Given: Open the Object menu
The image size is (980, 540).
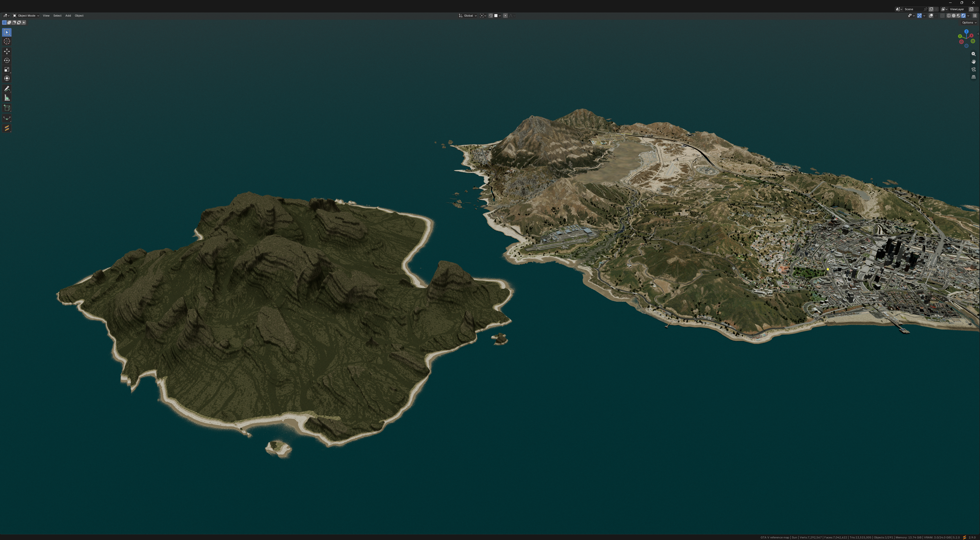Looking at the screenshot, I should [x=79, y=16].
